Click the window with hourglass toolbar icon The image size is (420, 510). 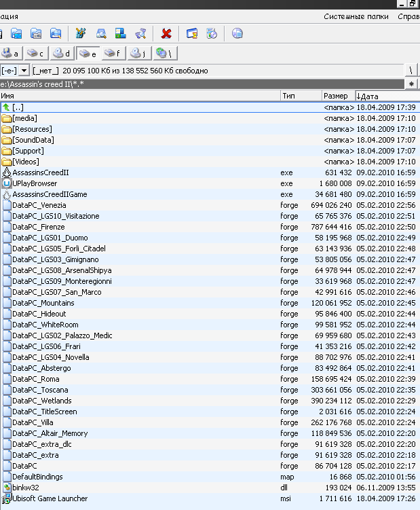coord(192,33)
